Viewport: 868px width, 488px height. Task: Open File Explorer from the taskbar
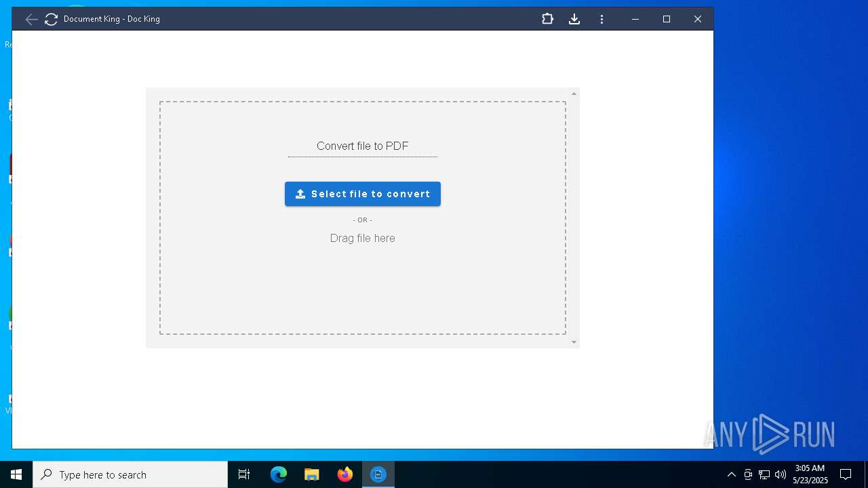(312, 474)
